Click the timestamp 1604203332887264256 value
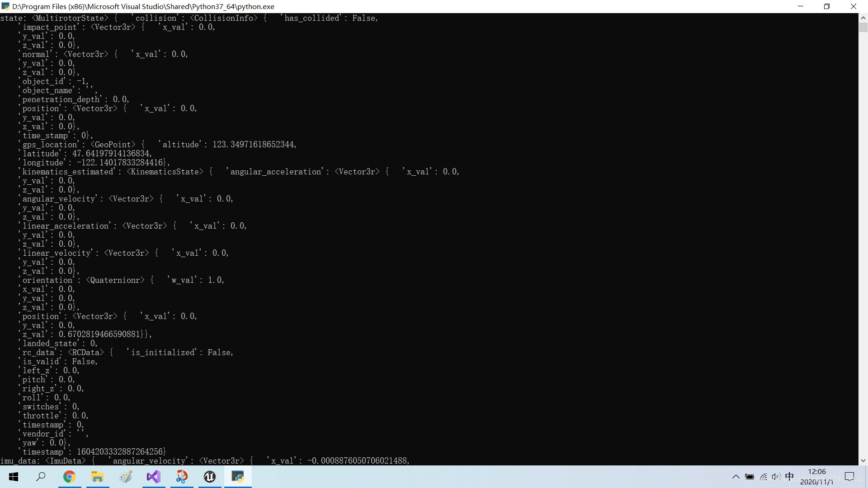Image resolution: width=868 pixels, height=488 pixels. [x=120, y=452]
